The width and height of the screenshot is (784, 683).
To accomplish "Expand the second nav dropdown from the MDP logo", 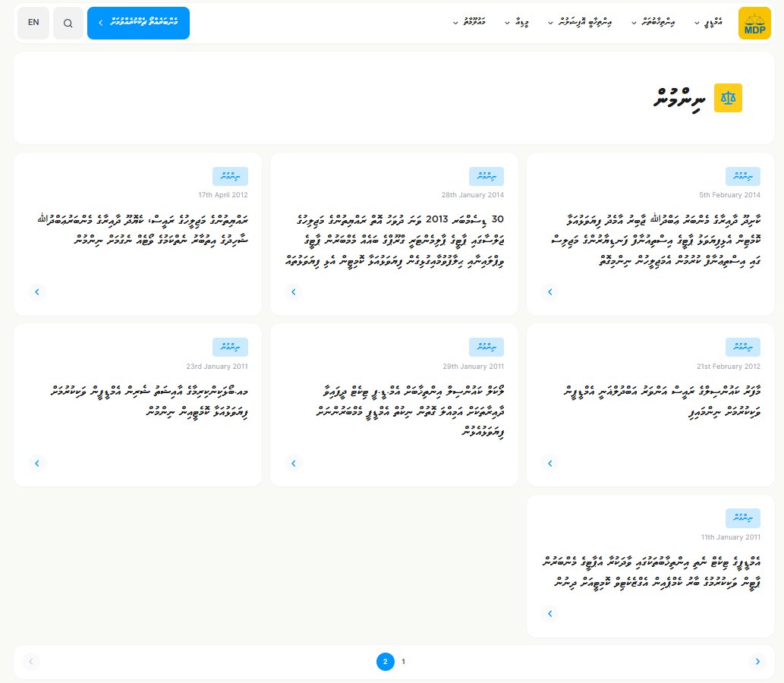I will tap(653, 23).
